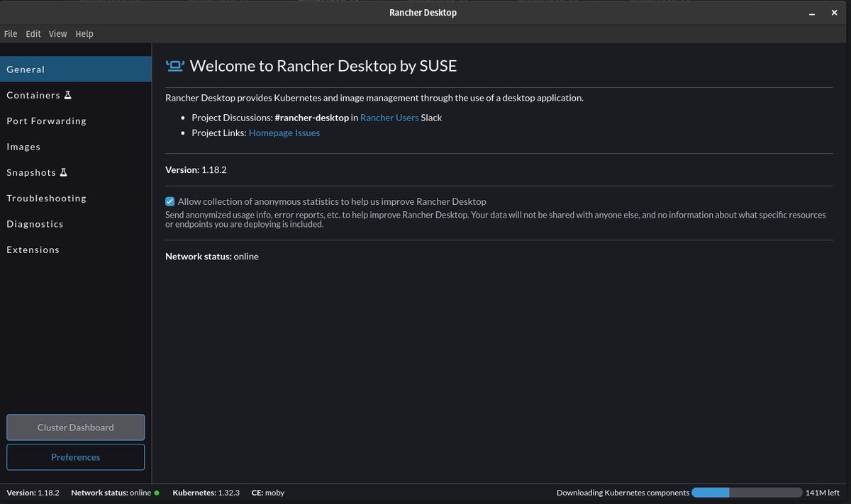Viewport: 851px width, 504px height.
Task: Open the Extensions page
Action: point(75,250)
